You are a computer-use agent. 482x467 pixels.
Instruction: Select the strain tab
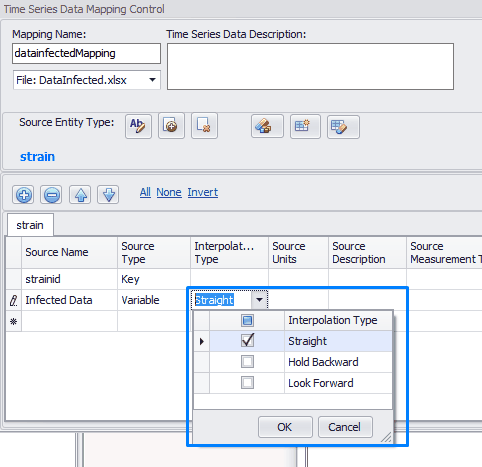point(30,225)
